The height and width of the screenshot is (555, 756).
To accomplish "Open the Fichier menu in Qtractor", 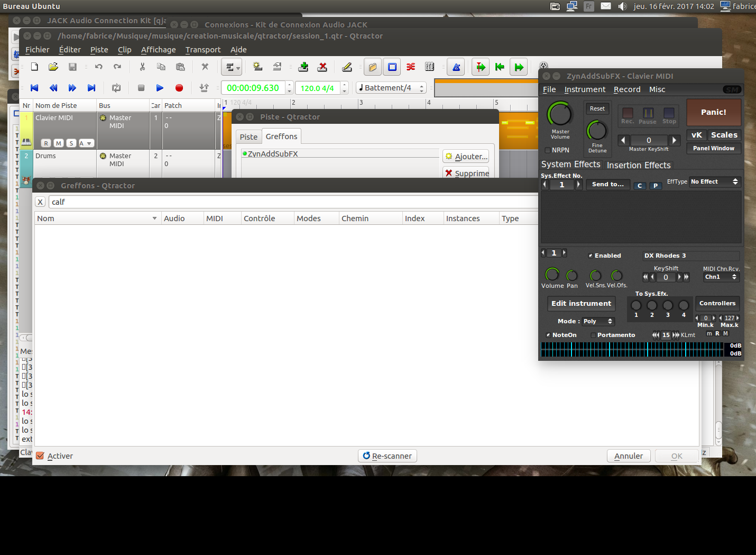I will pyautogui.click(x=38, y=50).
